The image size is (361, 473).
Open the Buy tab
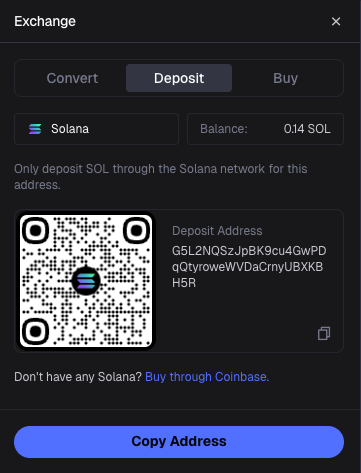[x=285, y=78]
